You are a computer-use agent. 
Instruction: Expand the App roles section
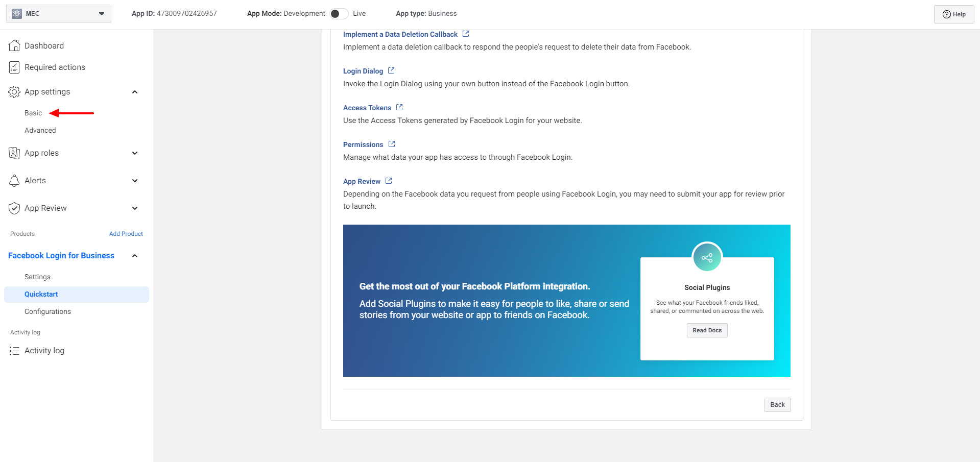click(x=134, y=153)
